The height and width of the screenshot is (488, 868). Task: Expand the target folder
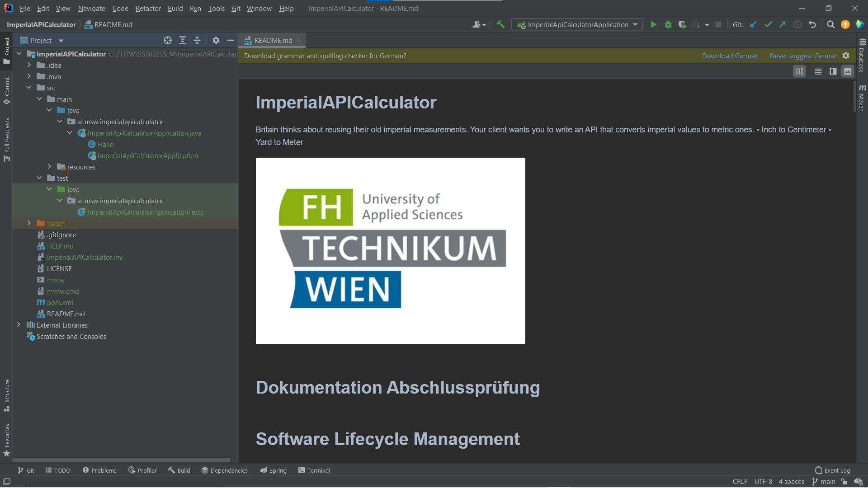click(29, 223)
